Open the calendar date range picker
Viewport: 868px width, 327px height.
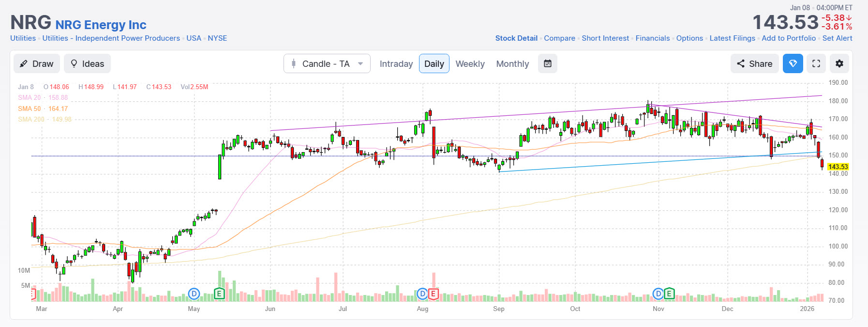pos(547,64)
